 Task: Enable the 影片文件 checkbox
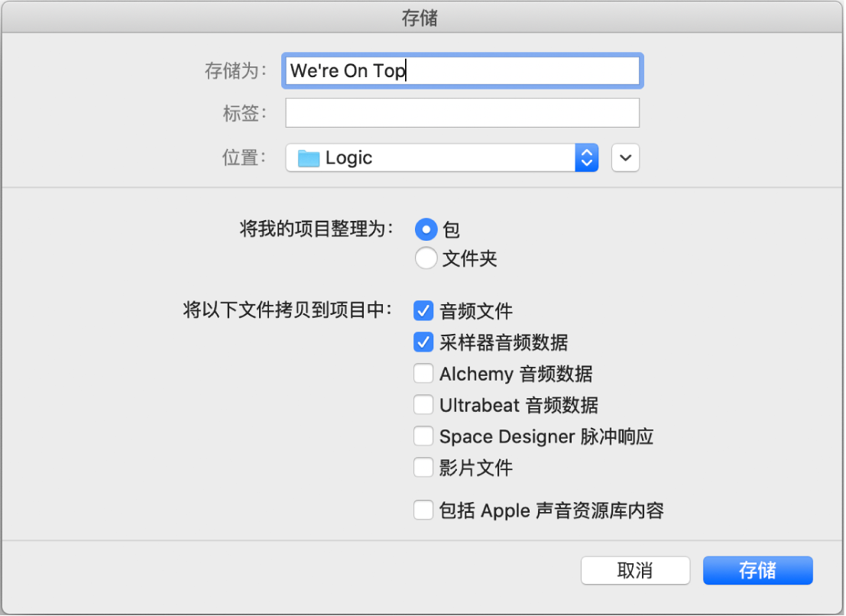point(423,467)
